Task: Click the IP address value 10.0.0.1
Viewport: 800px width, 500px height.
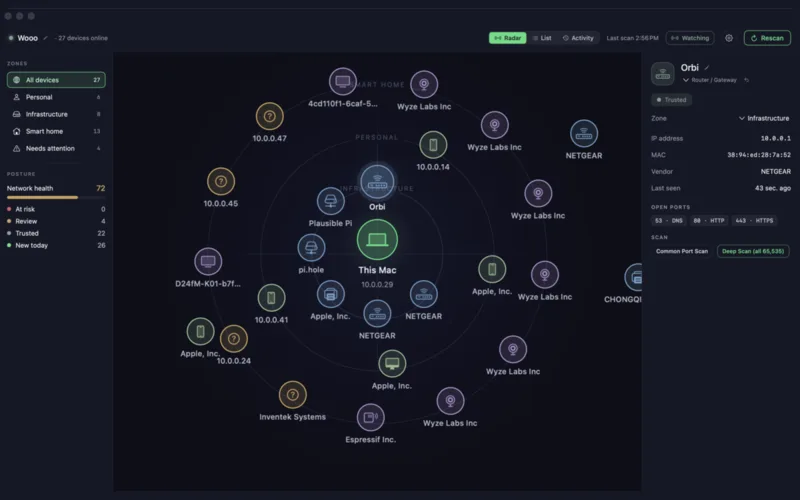Action: (776, 138)
